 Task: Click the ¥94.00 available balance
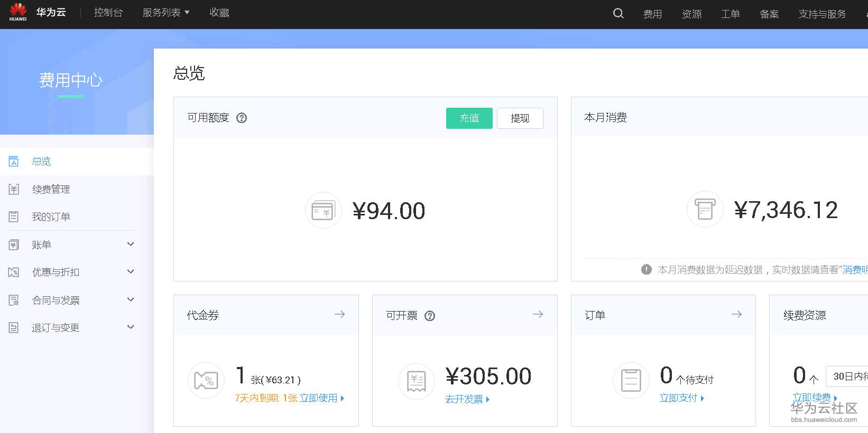click(x=389, y=211)
